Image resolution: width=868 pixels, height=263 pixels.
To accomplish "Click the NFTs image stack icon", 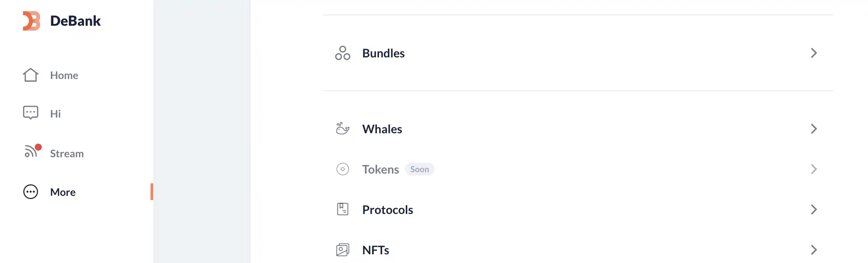I will tap(343, 250).
